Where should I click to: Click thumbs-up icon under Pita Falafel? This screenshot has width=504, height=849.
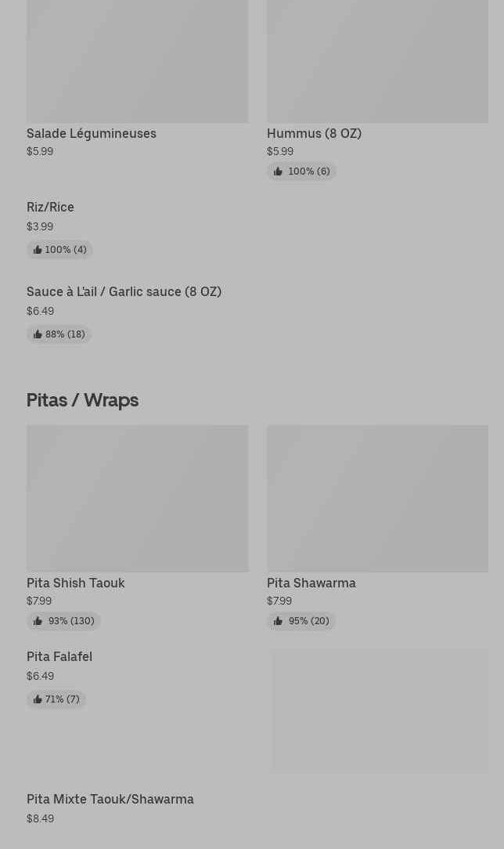coord(38,699)
